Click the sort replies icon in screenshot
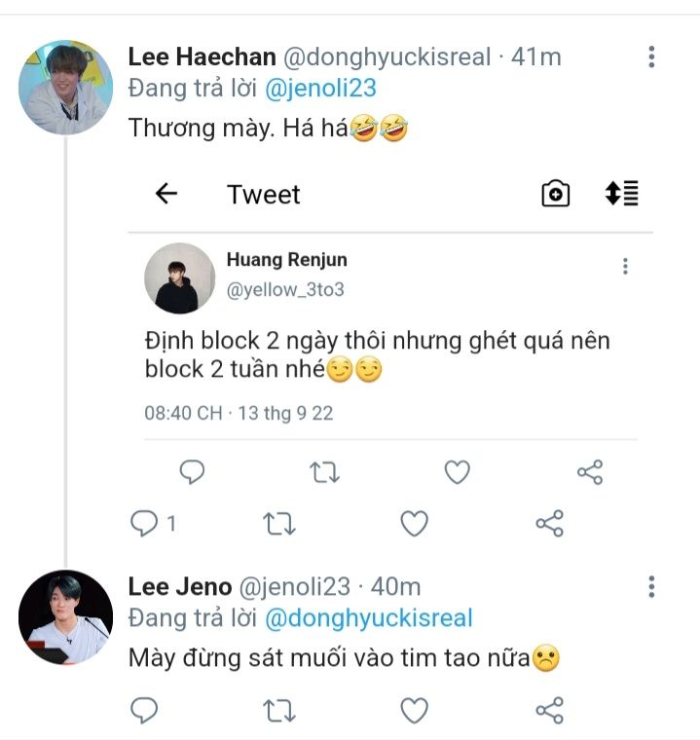700x740 pixels. tap(621, 194)
